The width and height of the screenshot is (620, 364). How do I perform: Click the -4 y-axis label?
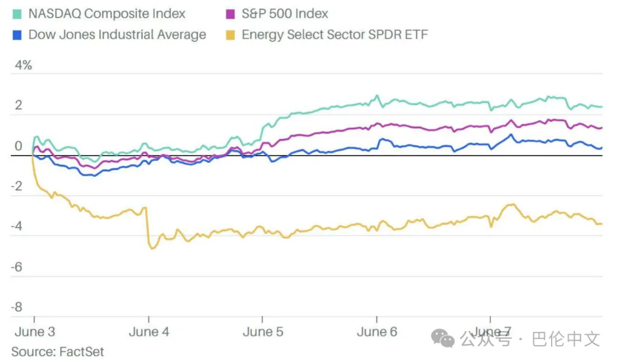(x=17, y=227)
